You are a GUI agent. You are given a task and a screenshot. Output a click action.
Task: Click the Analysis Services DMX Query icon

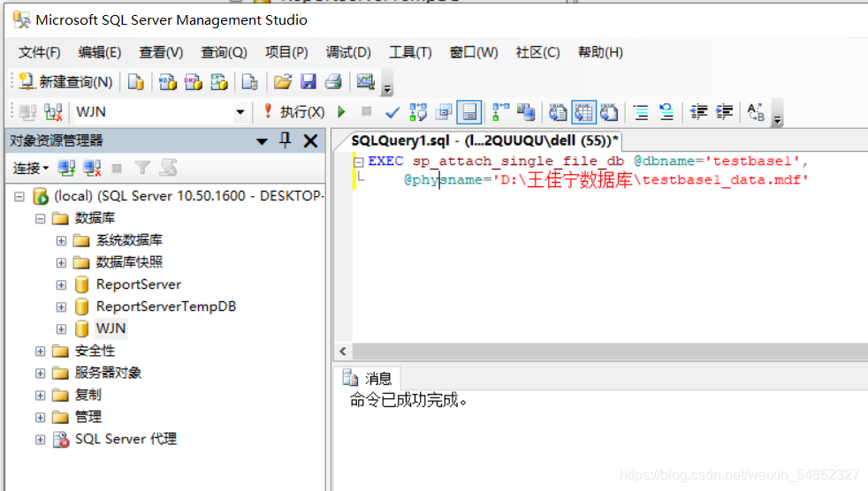(194, 82)
